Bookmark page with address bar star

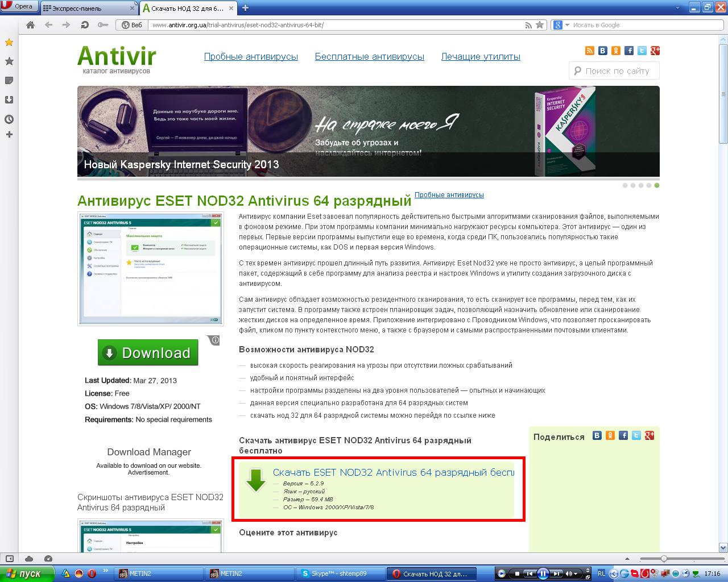pos(540,25)
